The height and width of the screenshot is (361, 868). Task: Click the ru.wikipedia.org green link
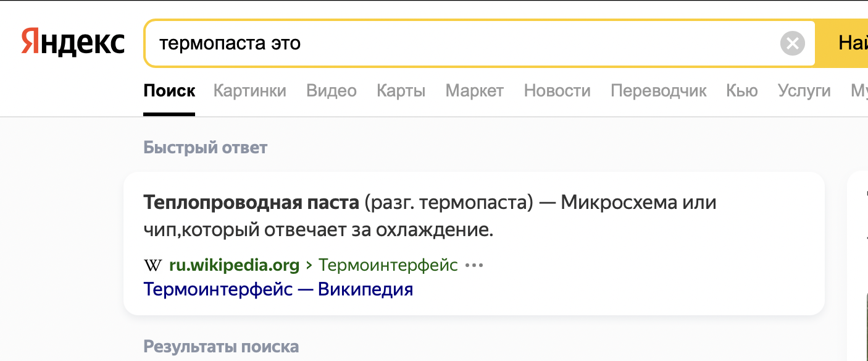(234, 266)
